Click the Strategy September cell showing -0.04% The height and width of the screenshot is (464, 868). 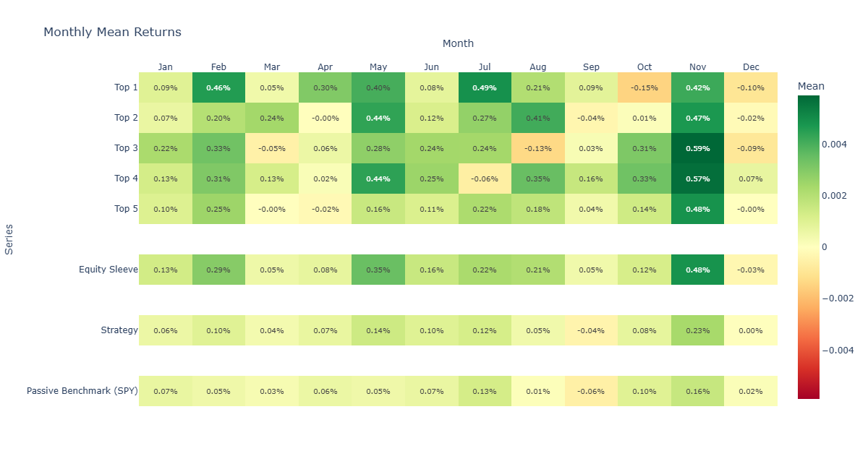pos(591,330)
